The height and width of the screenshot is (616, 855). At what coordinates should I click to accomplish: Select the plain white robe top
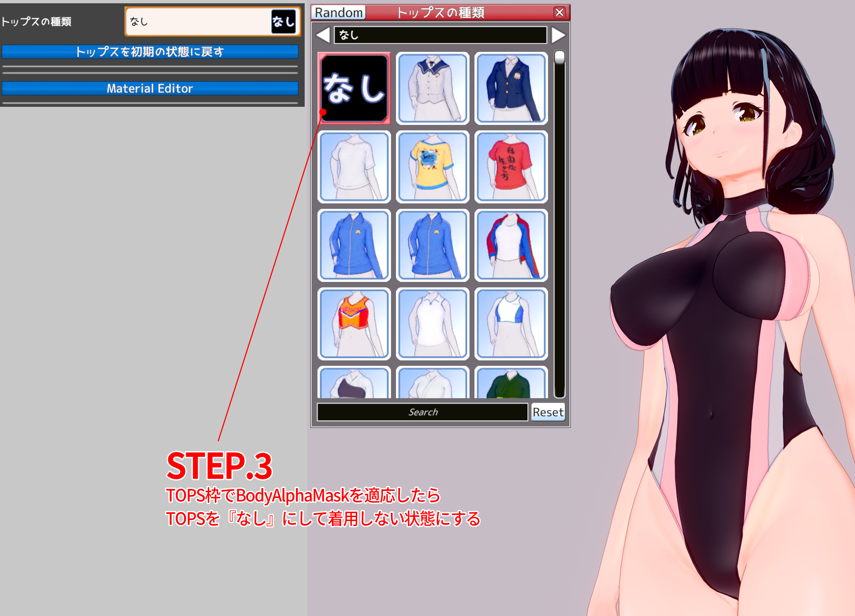(x=433, y=382)
